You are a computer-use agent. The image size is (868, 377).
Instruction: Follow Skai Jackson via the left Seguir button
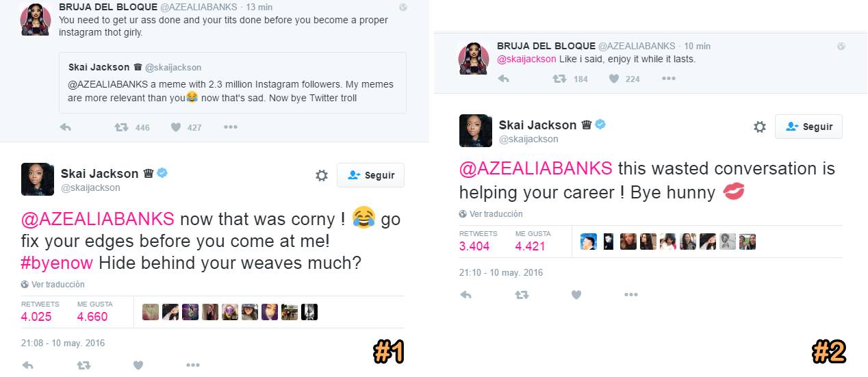point(370,175)
